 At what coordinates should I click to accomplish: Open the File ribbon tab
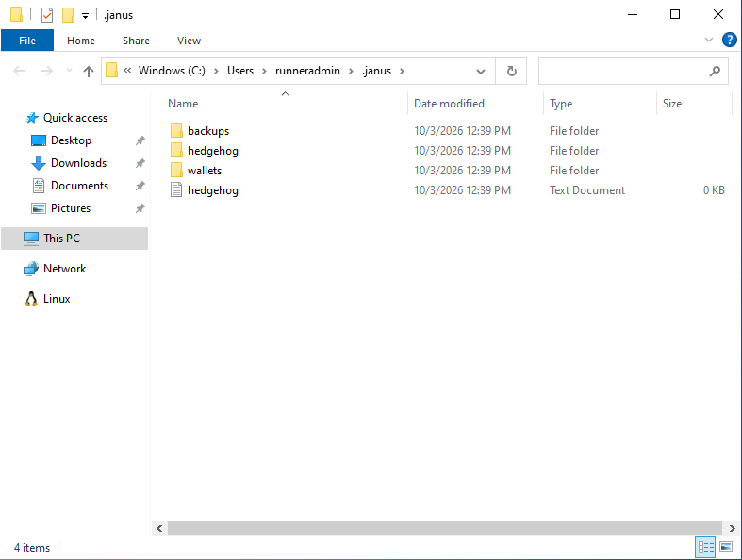point(27,41)
